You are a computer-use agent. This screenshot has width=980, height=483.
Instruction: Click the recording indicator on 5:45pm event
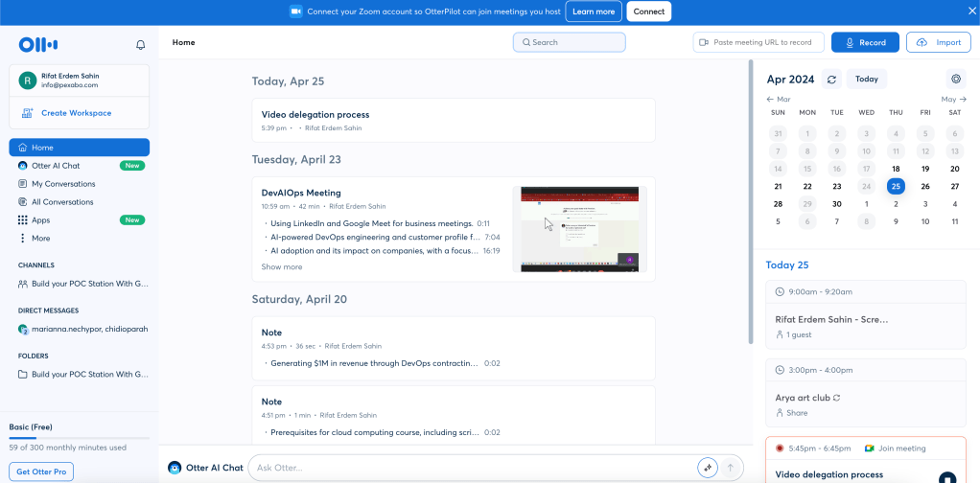(780, 448)
